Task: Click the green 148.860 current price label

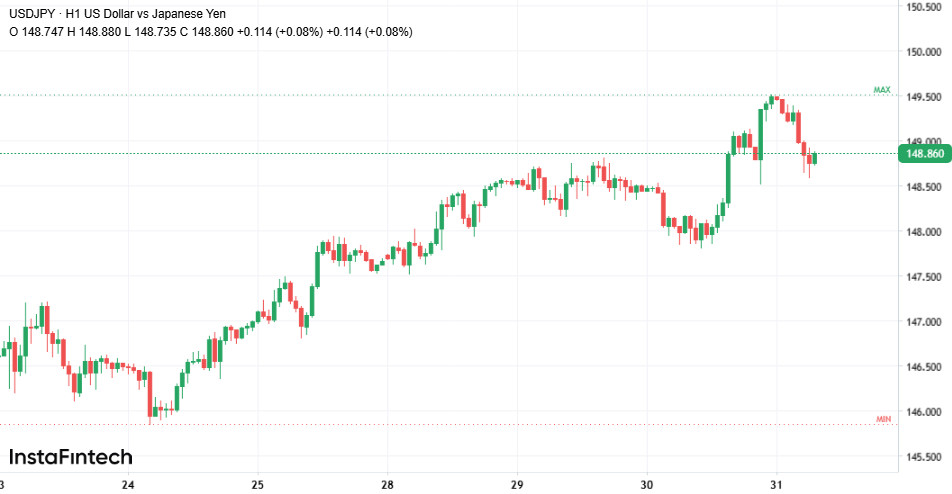Action: click(925, 154)
